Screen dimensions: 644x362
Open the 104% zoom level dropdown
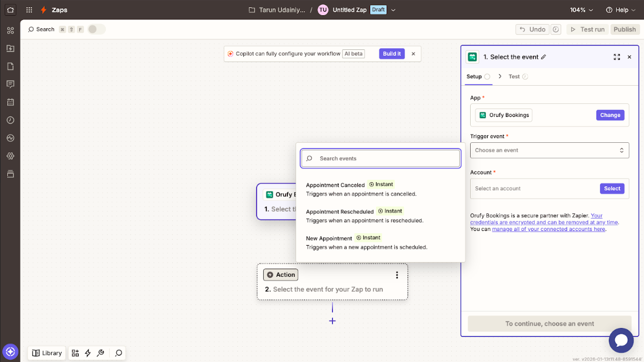[579, 9]
